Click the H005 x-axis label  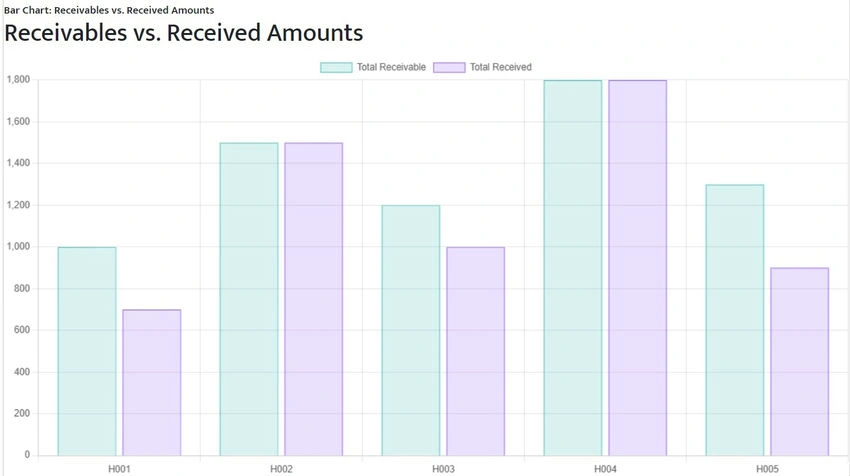point(768,469)
